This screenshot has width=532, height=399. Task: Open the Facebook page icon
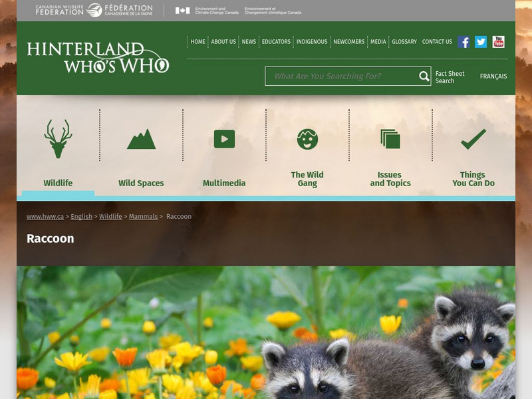[464, 42]
